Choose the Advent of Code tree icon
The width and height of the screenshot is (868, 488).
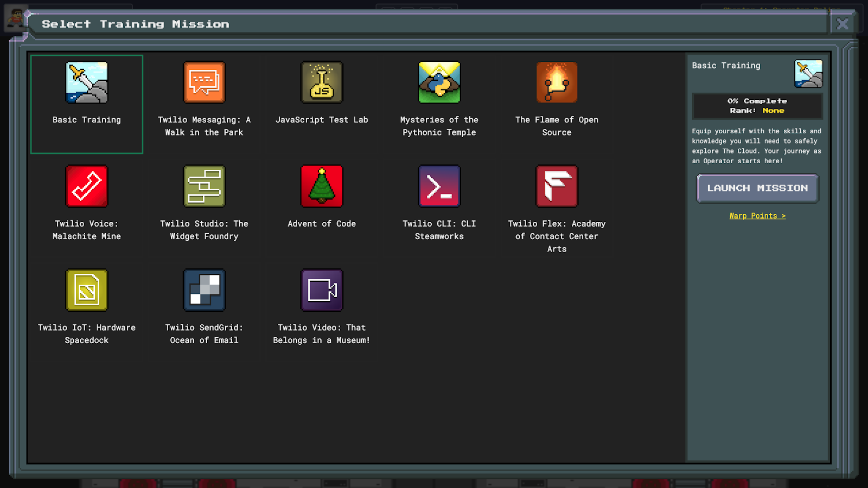pos(322,187)
